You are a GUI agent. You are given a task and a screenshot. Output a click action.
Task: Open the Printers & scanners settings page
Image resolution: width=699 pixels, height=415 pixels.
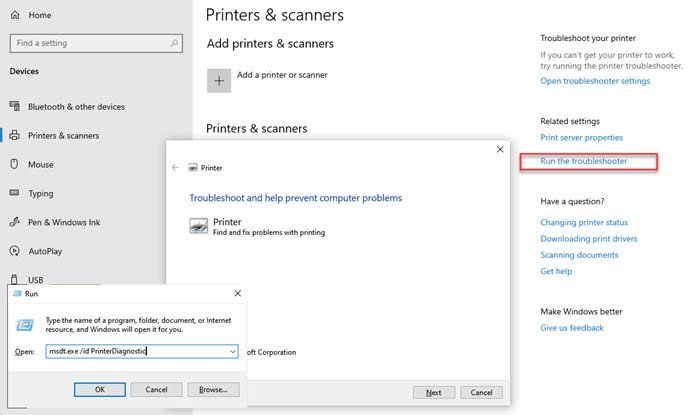(x=62, y=135)
